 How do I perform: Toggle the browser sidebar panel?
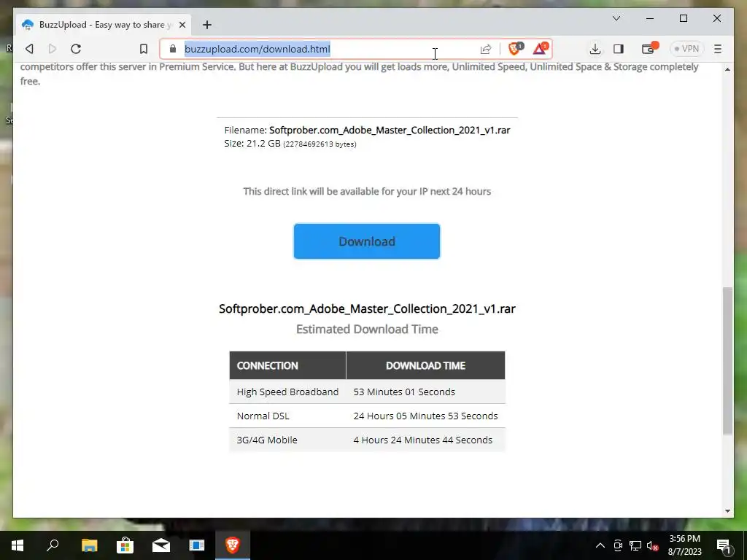[619, 49]
